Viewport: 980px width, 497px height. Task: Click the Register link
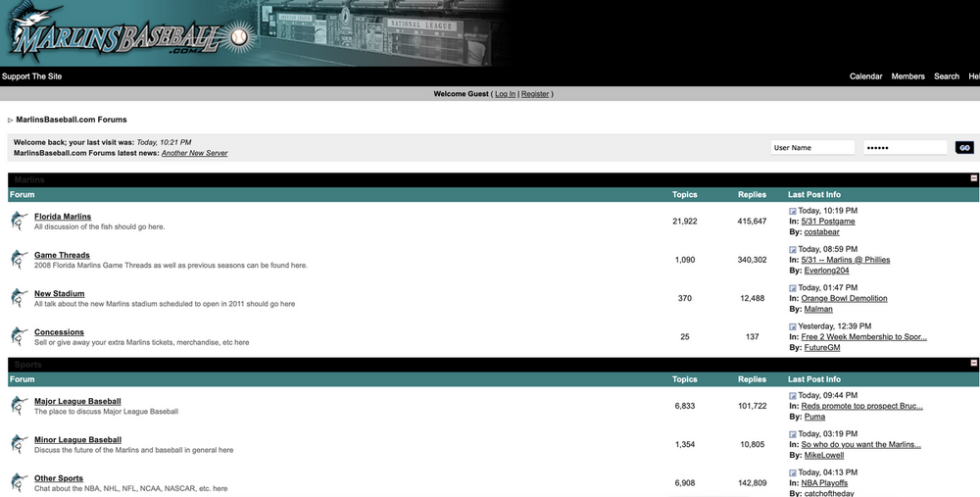click(x=535, y=94)
